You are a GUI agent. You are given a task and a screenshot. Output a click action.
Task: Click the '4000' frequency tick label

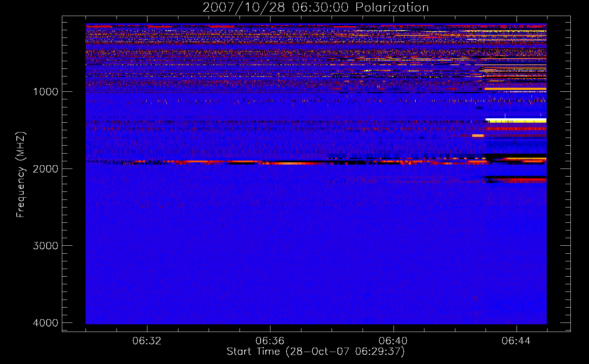click(46, 323)
